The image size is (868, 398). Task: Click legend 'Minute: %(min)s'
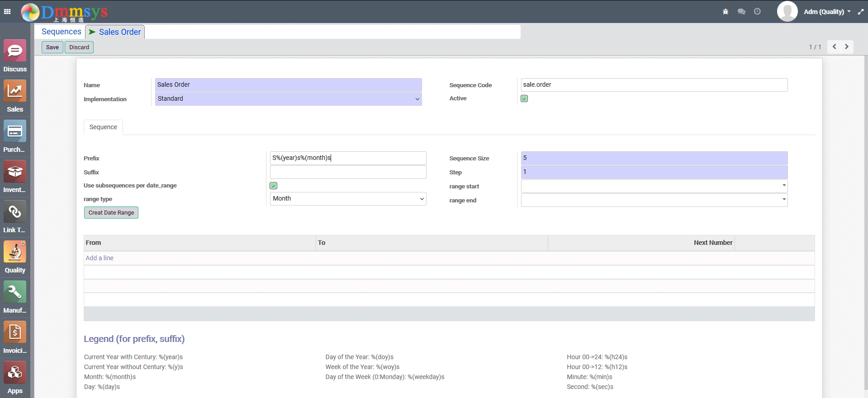click(x=589, y=377)
